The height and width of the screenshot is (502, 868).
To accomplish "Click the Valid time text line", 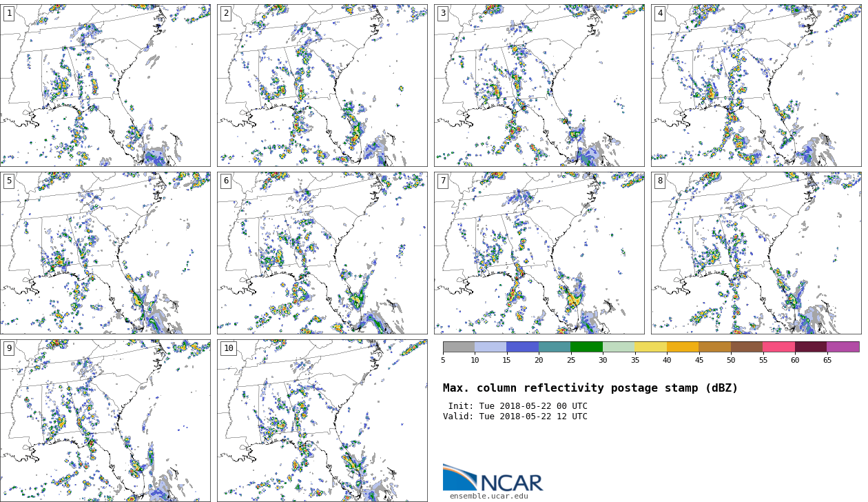I will click(515, 416).
